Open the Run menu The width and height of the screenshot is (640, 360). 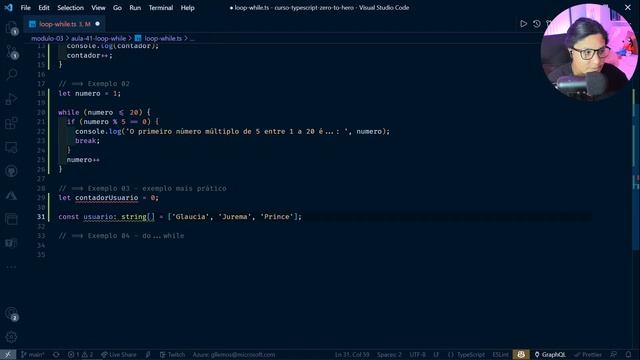point(135,8)
